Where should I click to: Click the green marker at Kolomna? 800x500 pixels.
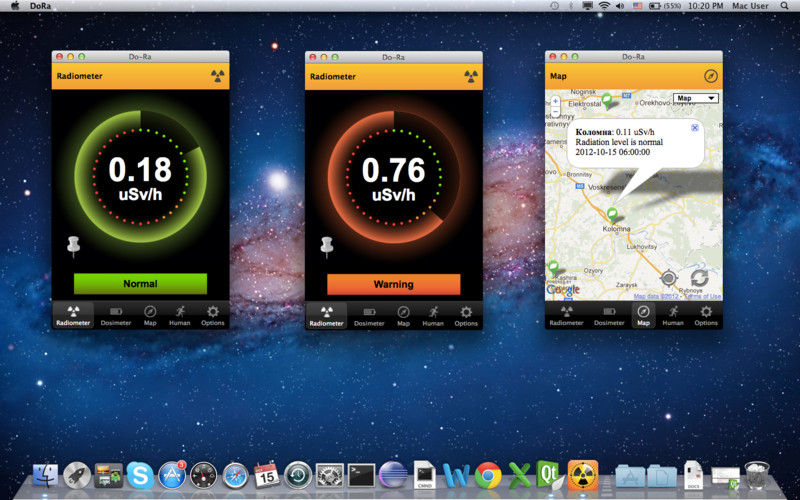[612, 215]
